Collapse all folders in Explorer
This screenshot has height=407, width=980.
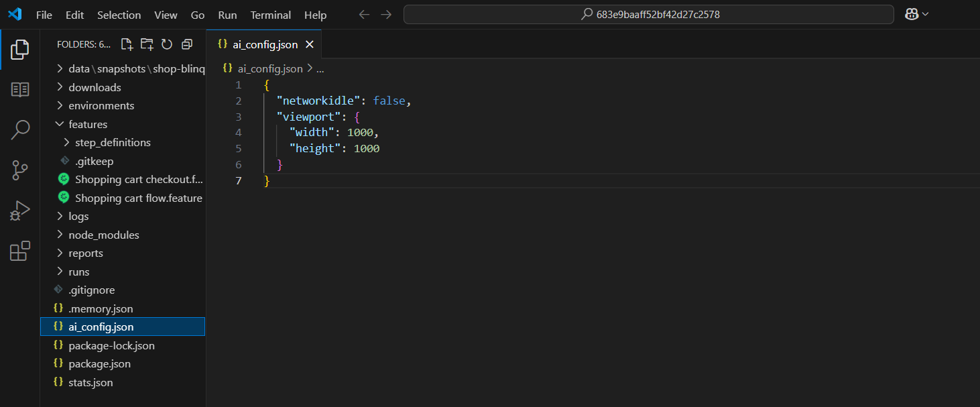click(187, 44)
